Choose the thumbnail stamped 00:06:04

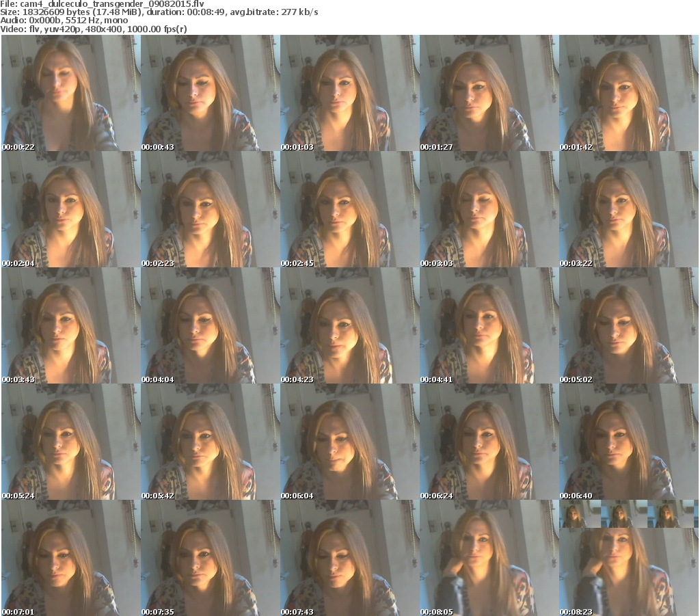(x=349, y=442)
